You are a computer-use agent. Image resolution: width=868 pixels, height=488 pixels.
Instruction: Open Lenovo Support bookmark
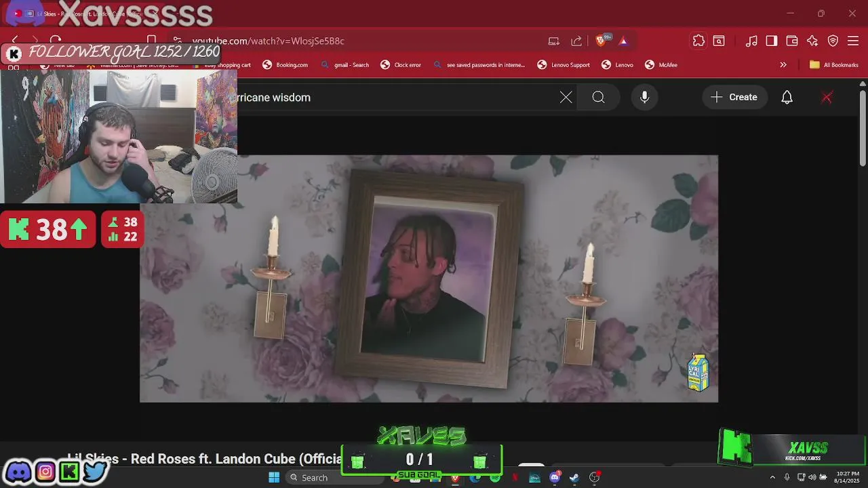564,65
